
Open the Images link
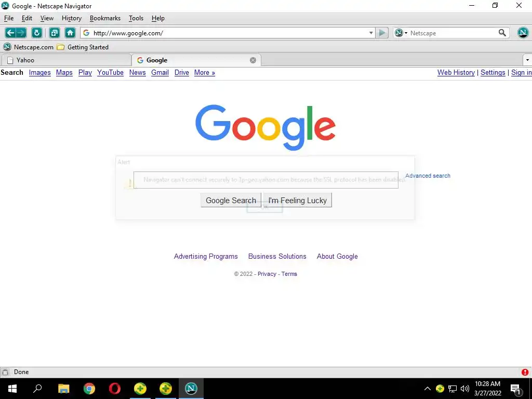tap(39, 73)
